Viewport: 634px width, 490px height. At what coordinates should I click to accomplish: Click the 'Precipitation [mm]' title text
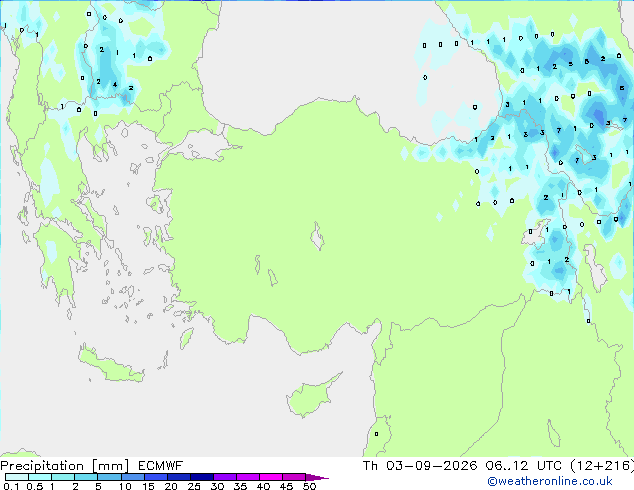pos(65,466)
